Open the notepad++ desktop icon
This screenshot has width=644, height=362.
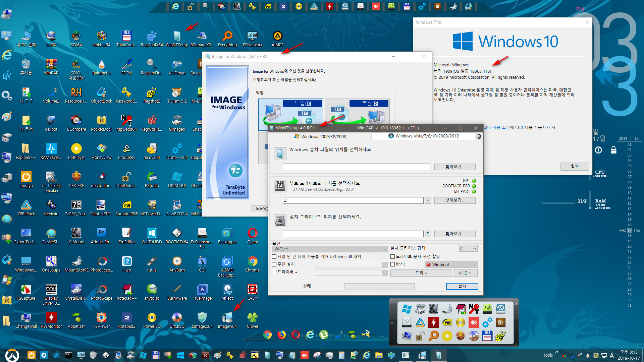(x=127, y=292)
